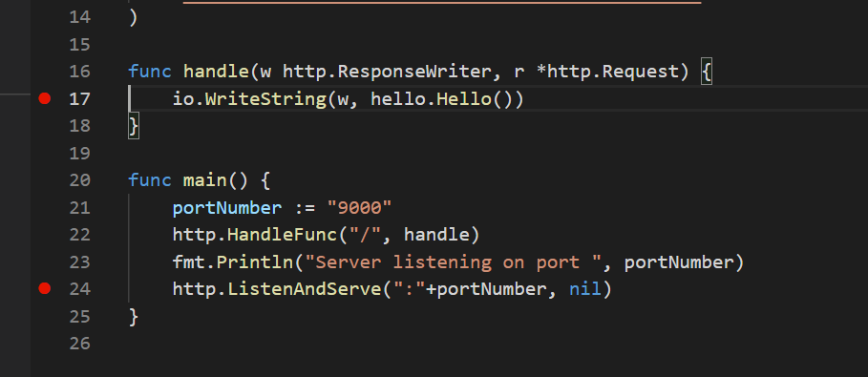868x377 pixels.
Task: Toggle off the red breakpoint at line 24
Action: (45, 288)
